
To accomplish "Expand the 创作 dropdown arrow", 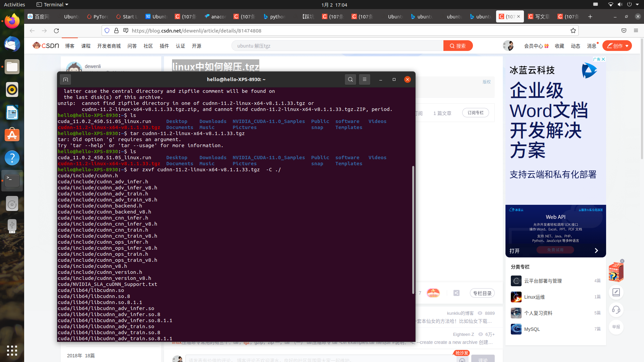I will pos(627,46).
